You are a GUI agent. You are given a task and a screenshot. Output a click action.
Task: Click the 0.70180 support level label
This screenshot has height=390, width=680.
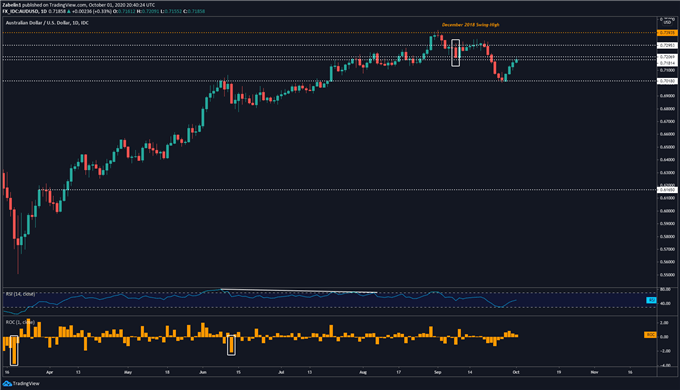coord(668,81)
